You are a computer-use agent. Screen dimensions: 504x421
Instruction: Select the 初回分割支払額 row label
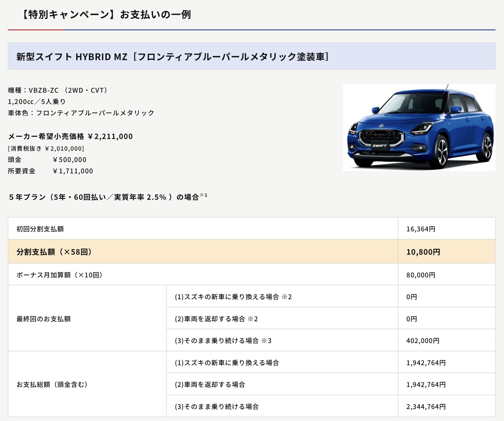[x=40, y=229]
